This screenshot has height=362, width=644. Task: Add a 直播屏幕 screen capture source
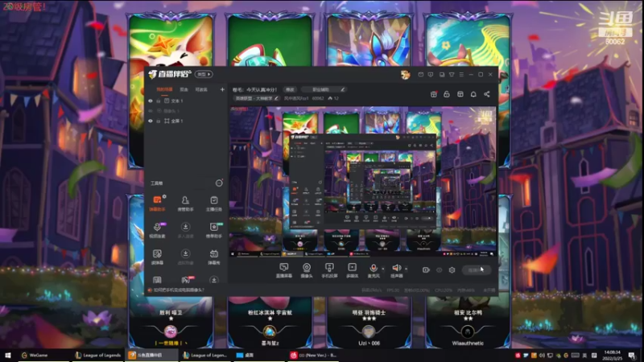284,270
